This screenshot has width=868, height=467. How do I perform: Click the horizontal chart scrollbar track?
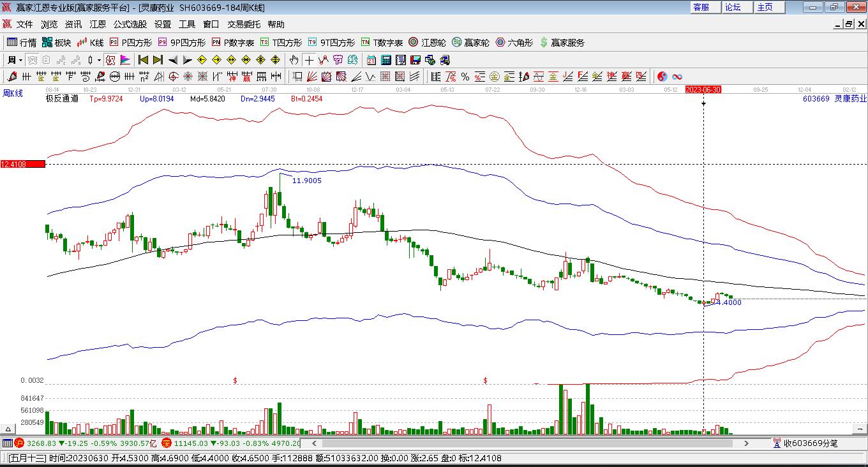[530, 443]
